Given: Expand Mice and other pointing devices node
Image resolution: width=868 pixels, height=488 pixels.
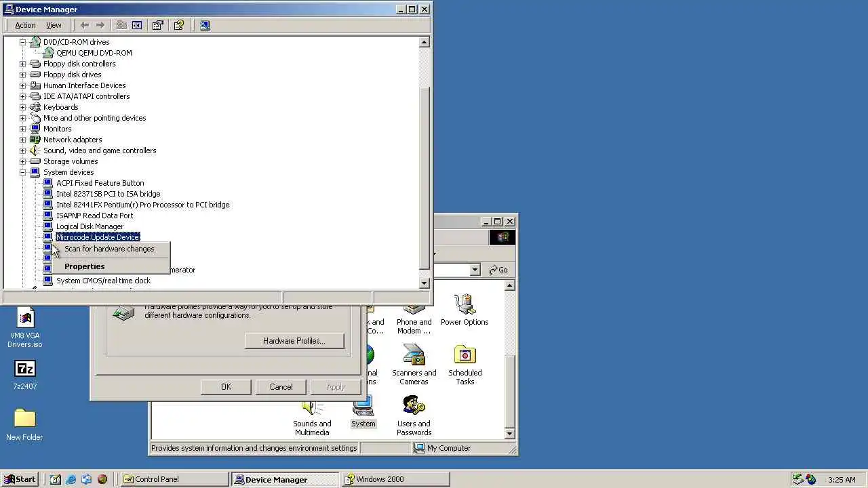Looking at the screenshot, I should point(22,118).
